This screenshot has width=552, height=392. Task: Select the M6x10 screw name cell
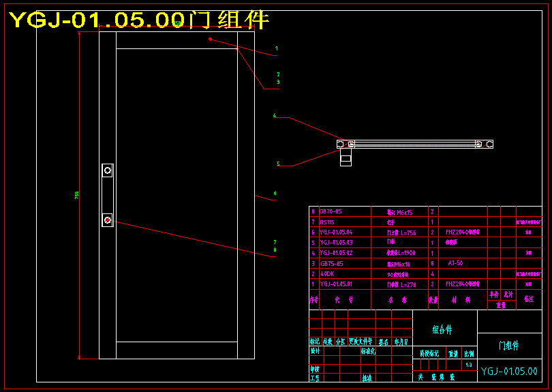[x=399, y=264]
